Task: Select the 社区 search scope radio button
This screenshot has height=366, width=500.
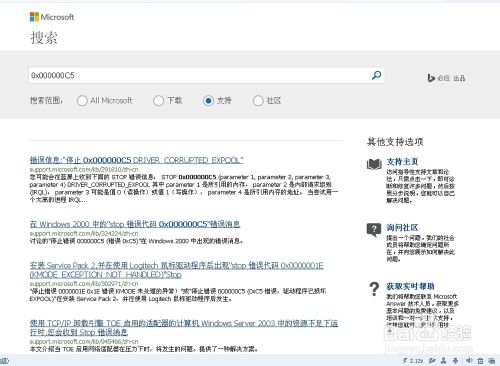Action: click(x=258, y=100)
